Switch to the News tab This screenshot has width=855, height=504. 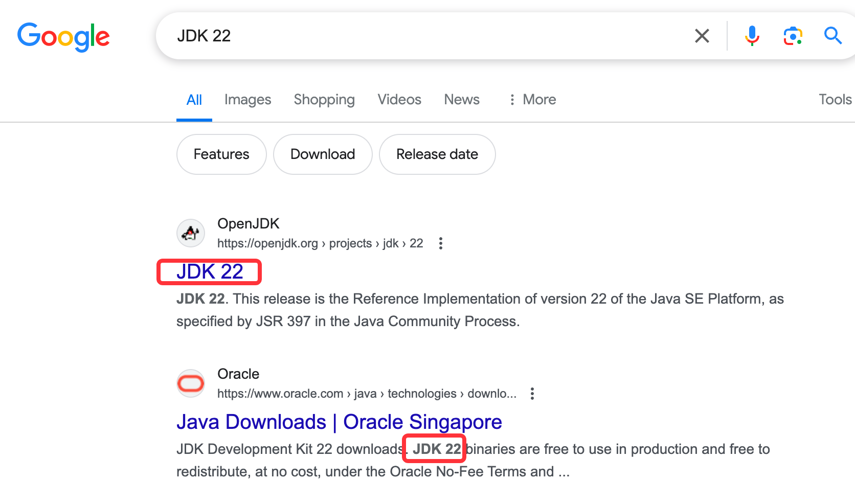(462, 100)
